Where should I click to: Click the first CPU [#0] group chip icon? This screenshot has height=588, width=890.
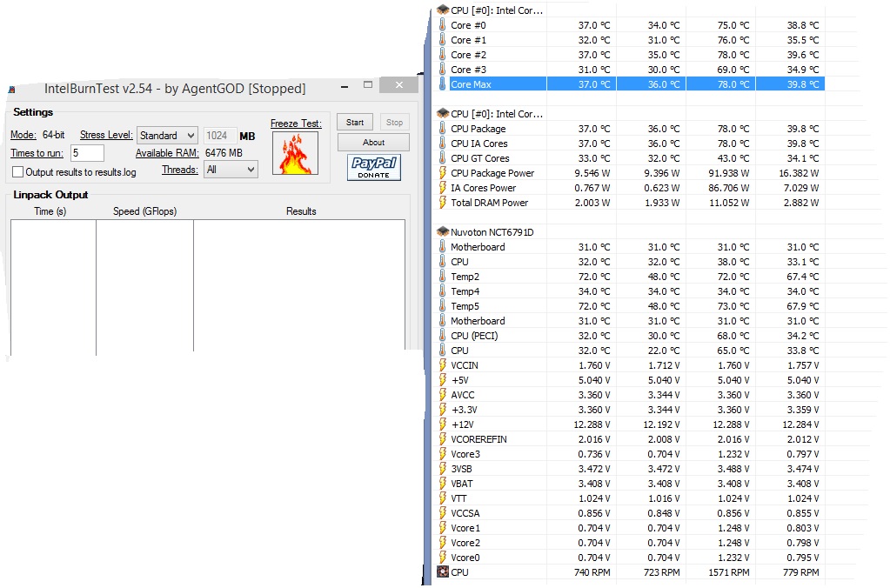(443, 10)
